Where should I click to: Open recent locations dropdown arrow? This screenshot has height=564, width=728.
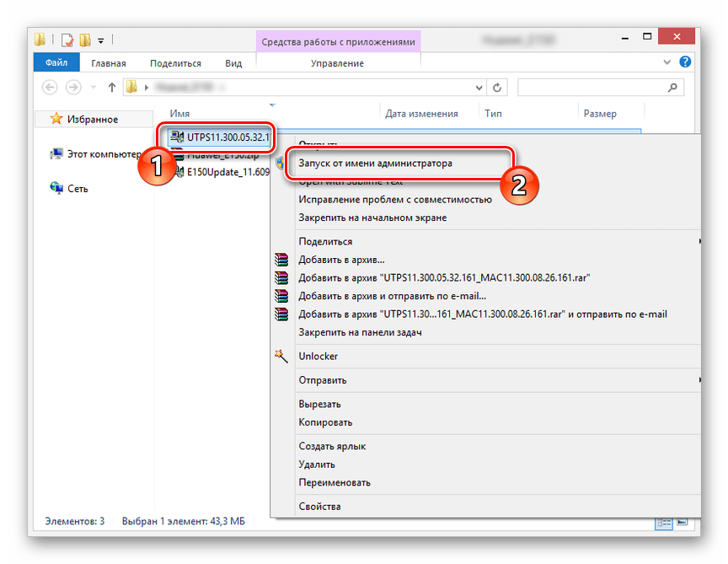[94, 87]
